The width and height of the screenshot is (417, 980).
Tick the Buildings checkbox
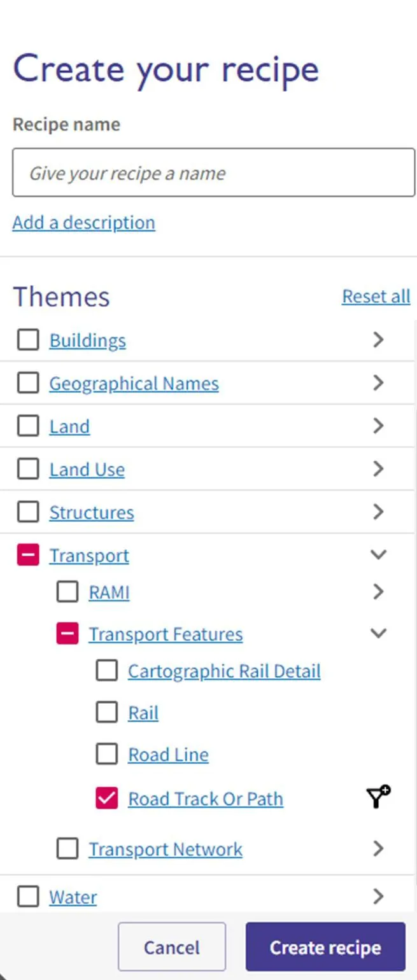pos(28,340)
